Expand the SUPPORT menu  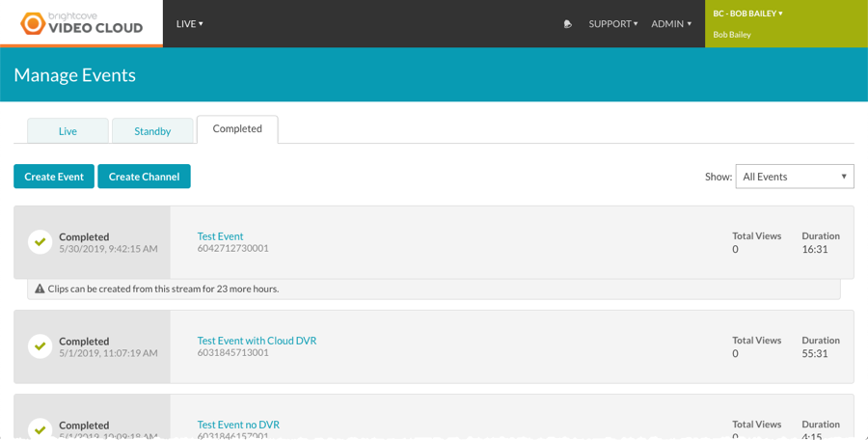(612, 24)
